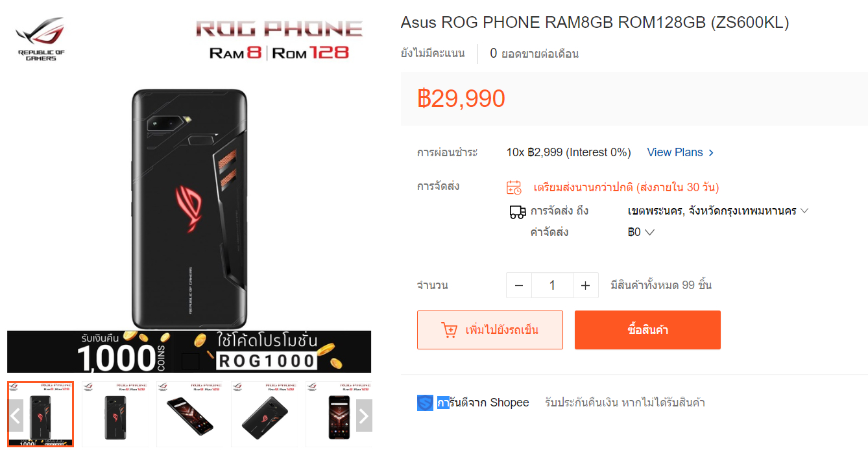Select the fifth phone front thumbnail
868x457 pixels.
338,414
